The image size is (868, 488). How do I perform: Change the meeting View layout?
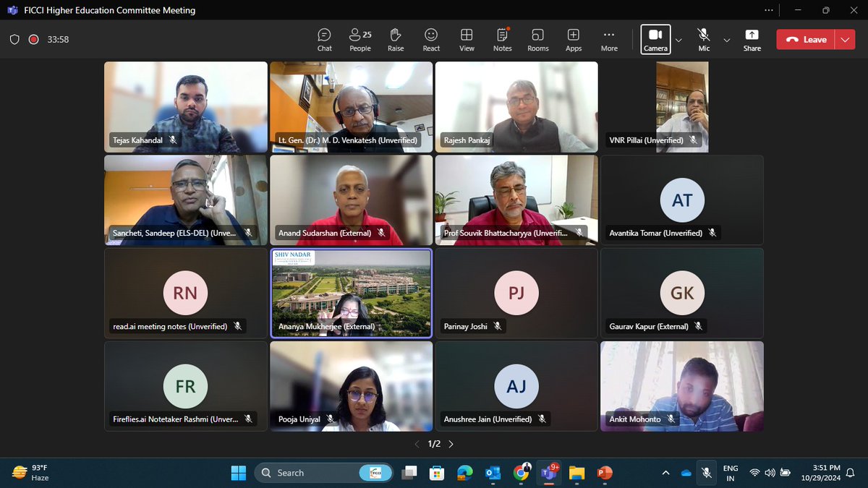point(467,40)
